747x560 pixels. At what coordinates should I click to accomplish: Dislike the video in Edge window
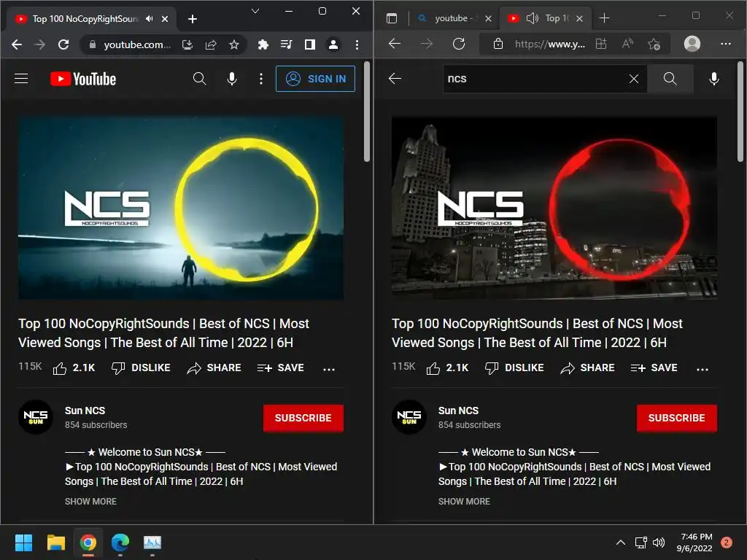click(x=514, y=368)
